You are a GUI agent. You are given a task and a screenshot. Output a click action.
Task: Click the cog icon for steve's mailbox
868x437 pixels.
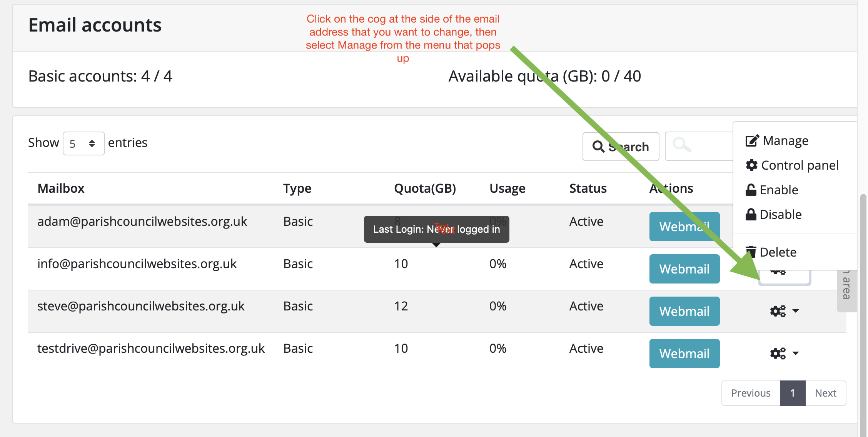point(778,311)
